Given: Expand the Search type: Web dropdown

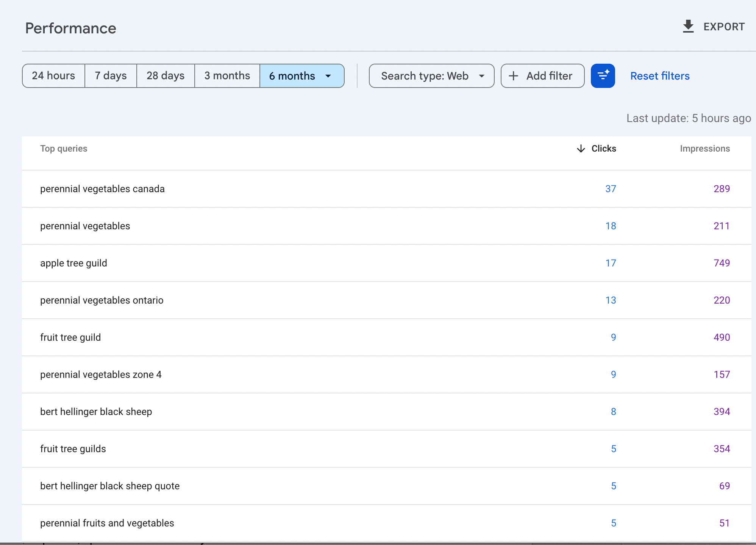Looking at the screenshot, I should click(431, 76).
